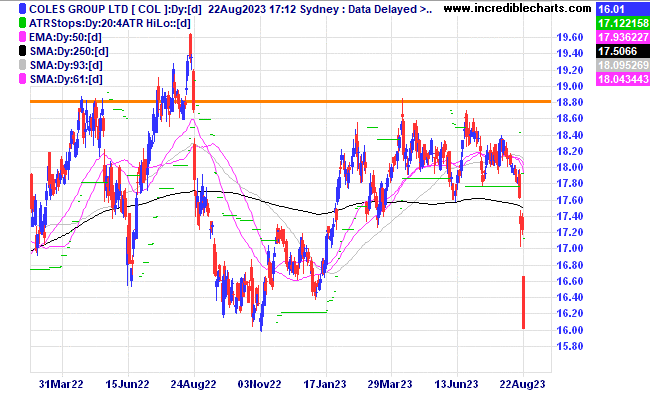Click the green ATRStops legend swatch

(22, 23)
